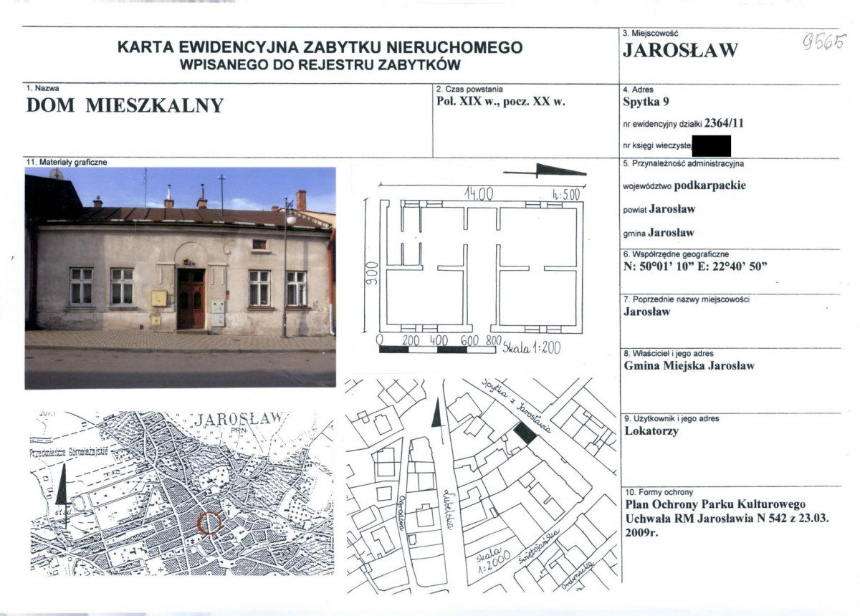Screen dimensions: 860x616
Task: Click the 'Plan Ochrony Parku Kulturowego' text
Action: point(717,504)
